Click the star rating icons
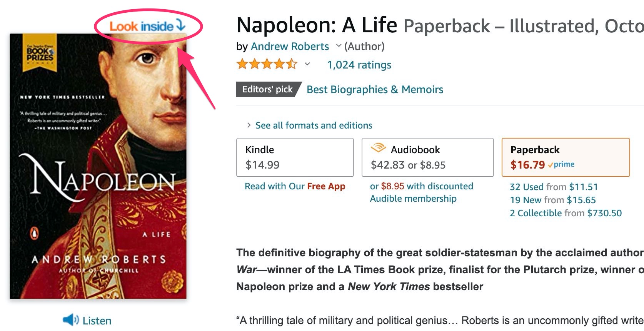Viewport: 644px width, 331px height. coord(267,64)
